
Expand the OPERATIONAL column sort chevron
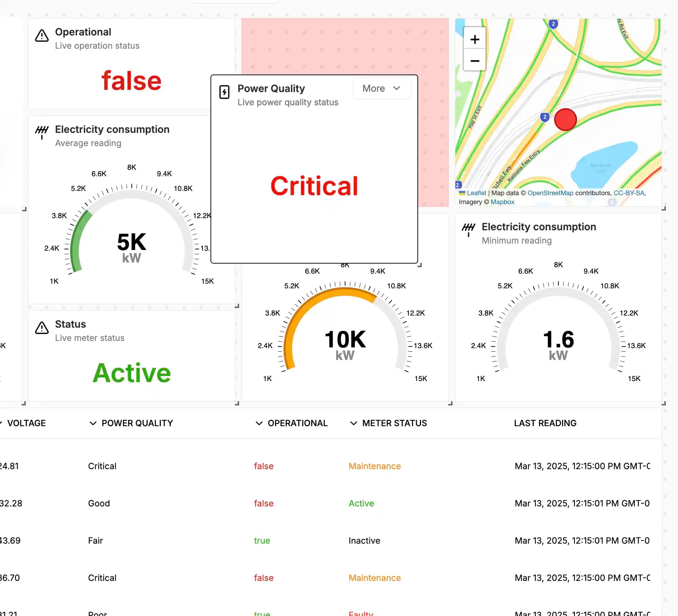[x=259, y=423]
